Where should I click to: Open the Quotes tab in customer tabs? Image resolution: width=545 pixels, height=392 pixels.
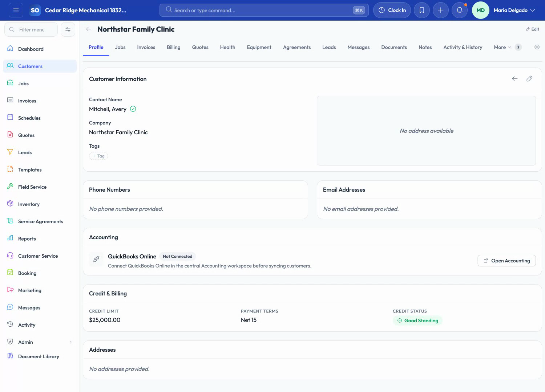(x=200, y=47)
